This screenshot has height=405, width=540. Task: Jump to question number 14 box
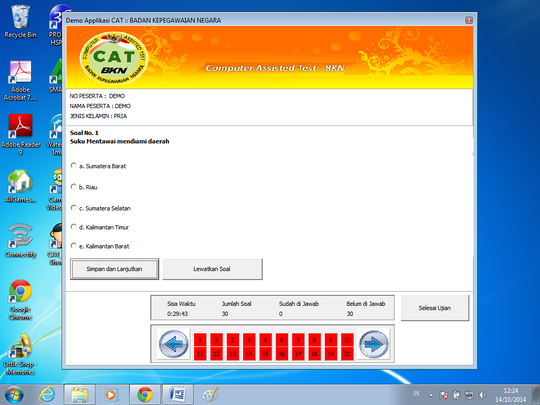[x=249, y=354]
